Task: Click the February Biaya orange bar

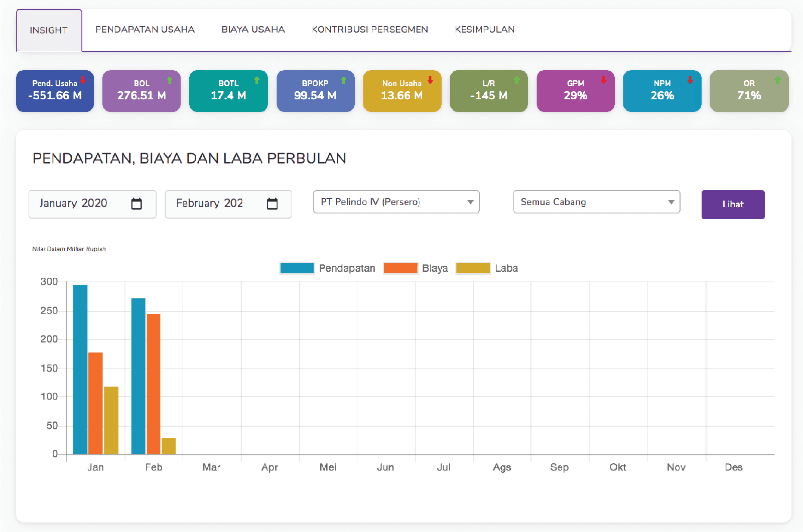Action: pyautogui.click(x=154, y=384)
